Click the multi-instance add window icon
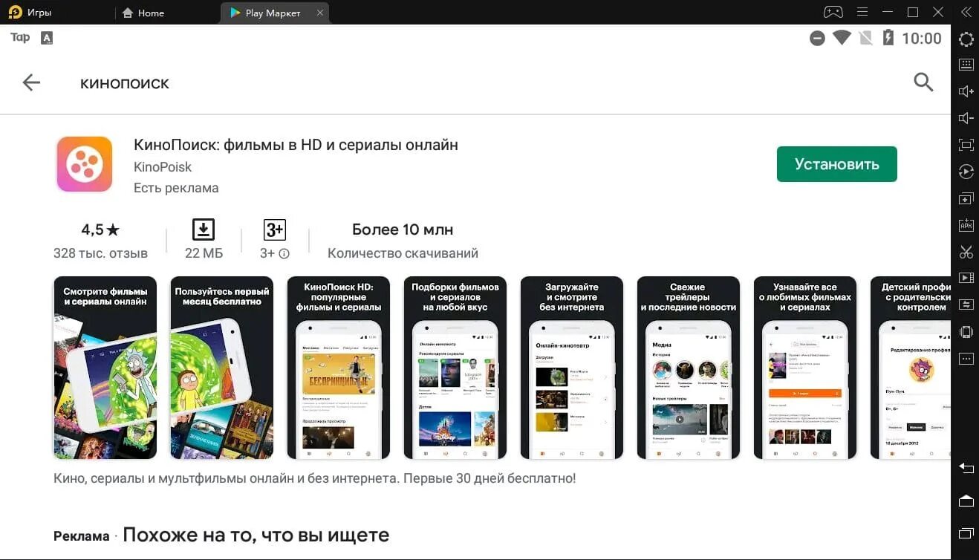Screen dimensions: 979x560 (x=966, y=199)
